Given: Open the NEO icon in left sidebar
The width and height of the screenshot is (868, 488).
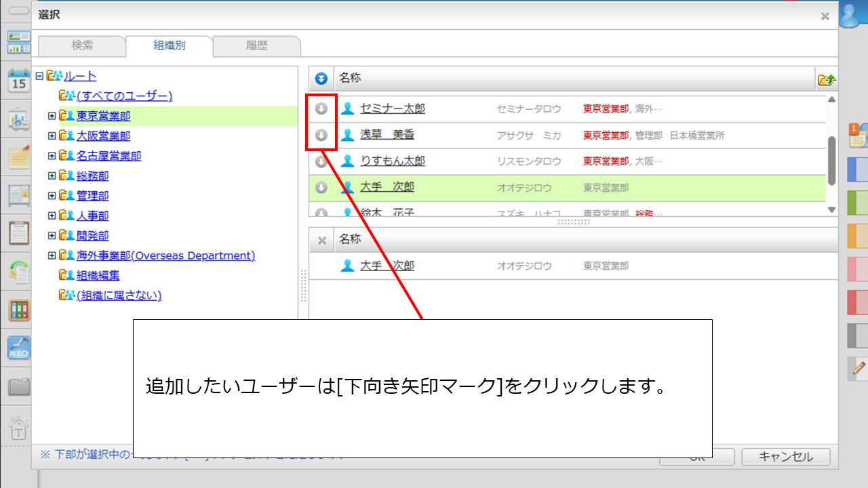Looking at the screenshot, I should (19, 348).
